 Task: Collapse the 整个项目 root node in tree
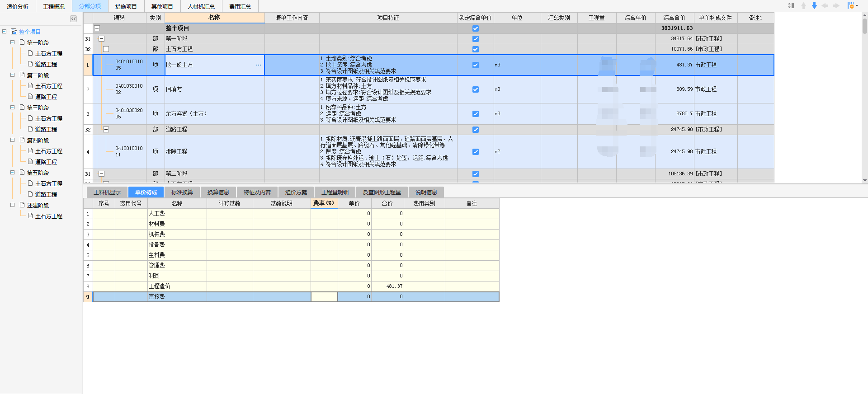(x=4, y=32)
